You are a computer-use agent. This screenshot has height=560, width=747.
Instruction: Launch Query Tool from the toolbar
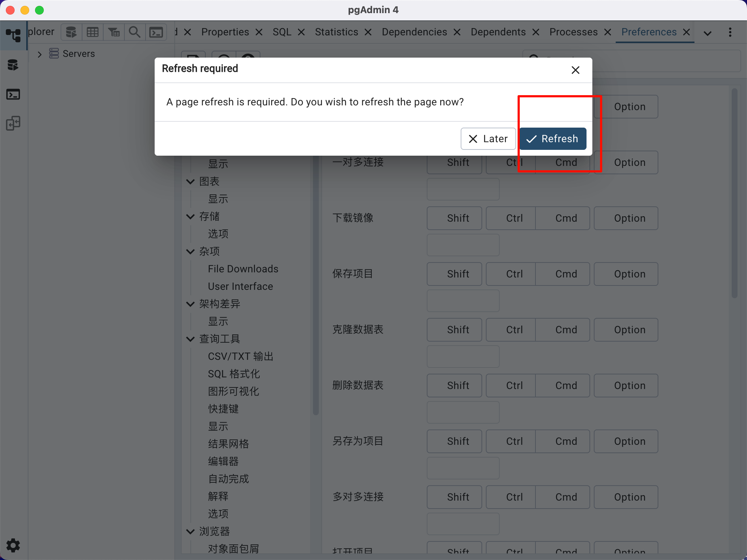point(71,32)
